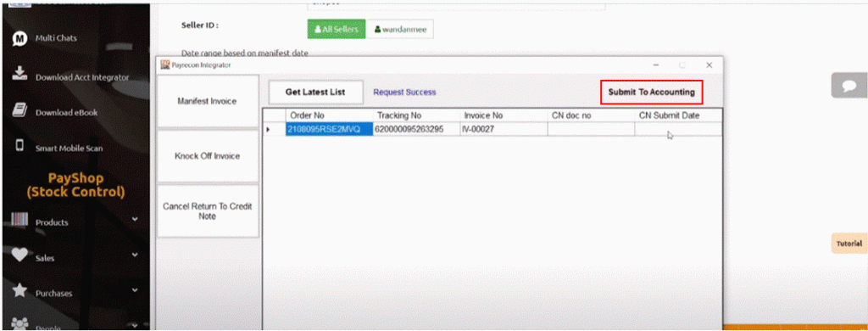
Task: Select the All Sellers filter
Action: click(x=337, y=30)
